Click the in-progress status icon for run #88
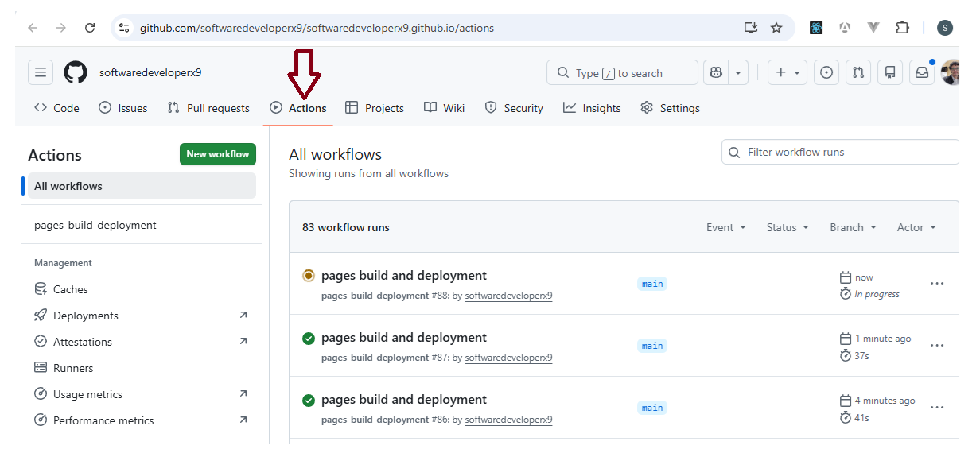The height and width of the screenshot is (453, 980). pos(309,276)
